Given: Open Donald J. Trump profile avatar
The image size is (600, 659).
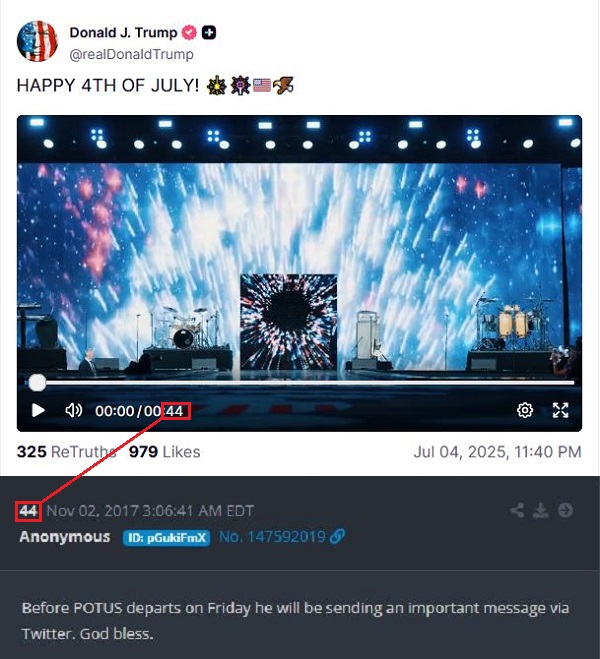Looking at the screenshot, I should (37, 41).
